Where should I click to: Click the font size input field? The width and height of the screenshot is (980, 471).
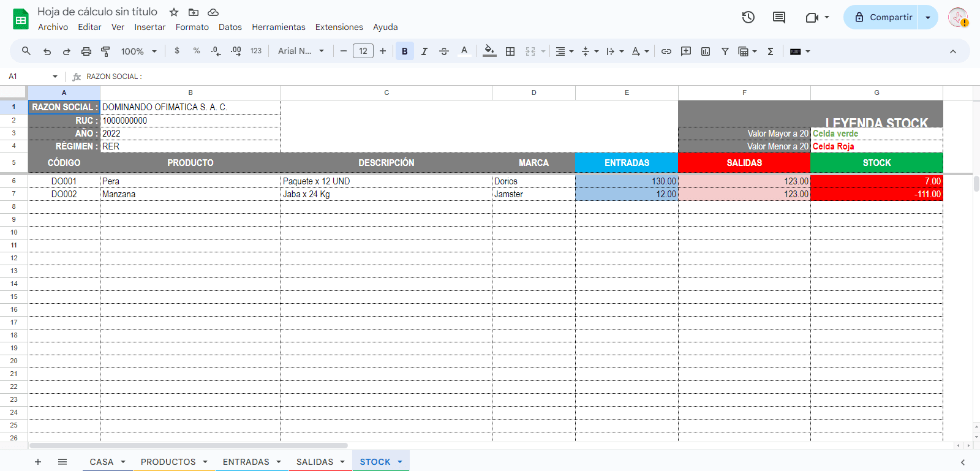pos(363,51)
